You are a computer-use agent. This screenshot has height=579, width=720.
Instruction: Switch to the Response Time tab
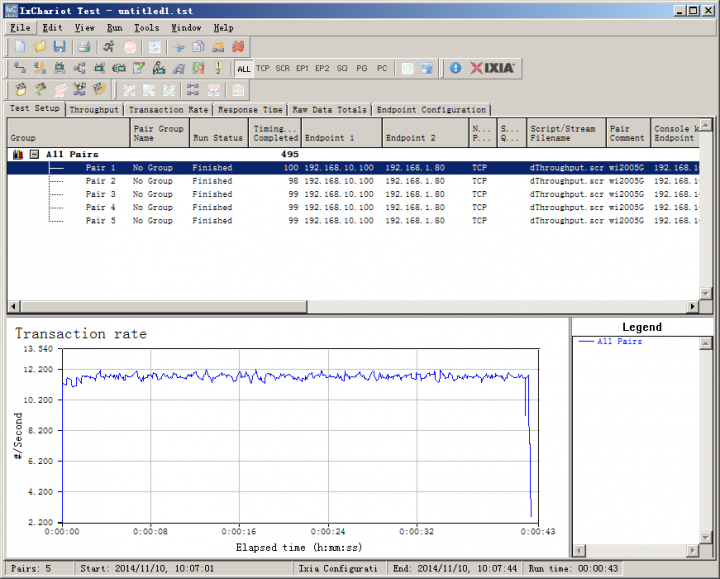250,110
